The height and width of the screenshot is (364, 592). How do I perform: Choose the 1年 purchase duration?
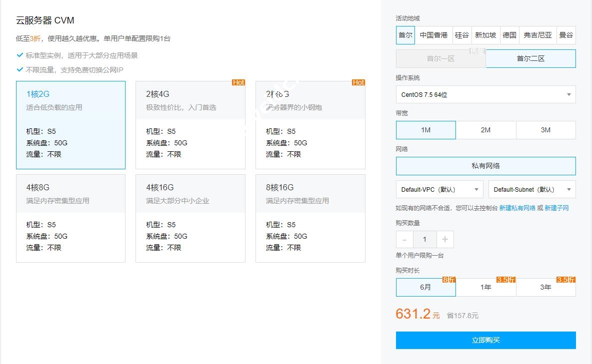(x=485, y=287)
